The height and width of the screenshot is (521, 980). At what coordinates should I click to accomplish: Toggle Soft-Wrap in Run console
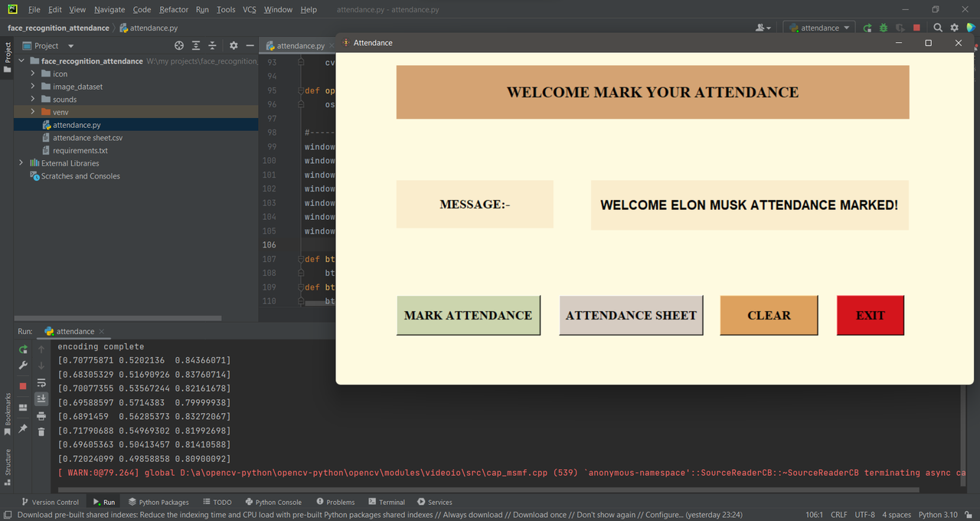click(x=41, y=382)
